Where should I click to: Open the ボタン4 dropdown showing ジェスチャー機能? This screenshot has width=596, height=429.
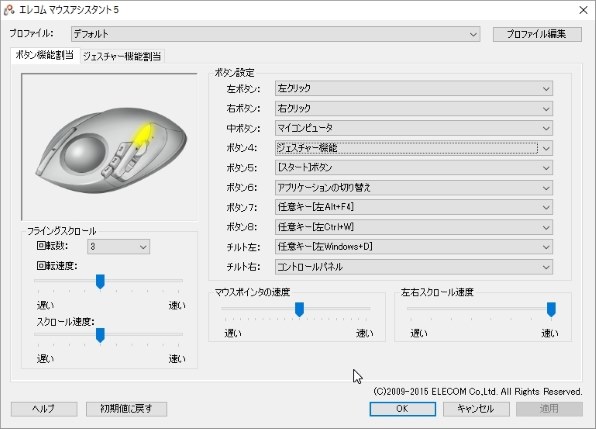[x=414, y=148]
